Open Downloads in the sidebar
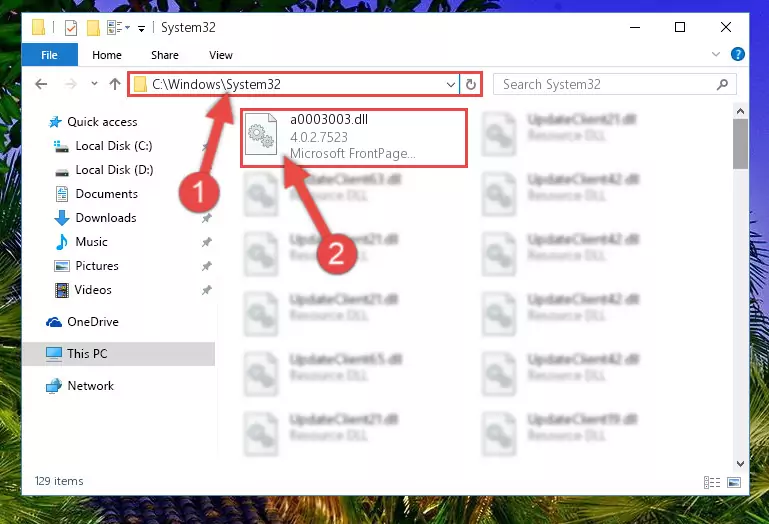The image size is (769, 524). point(106,218)
